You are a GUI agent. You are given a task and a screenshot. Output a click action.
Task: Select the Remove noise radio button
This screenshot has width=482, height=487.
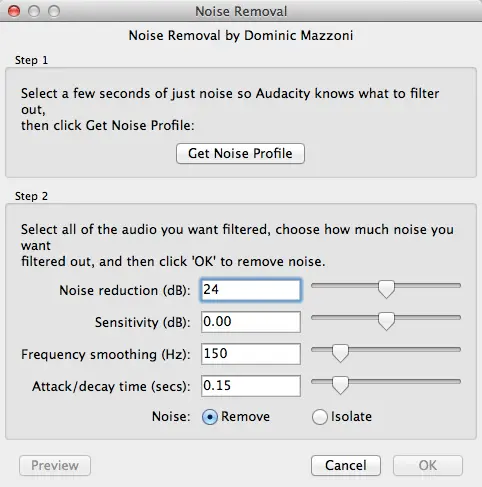(x=210, y=417)
